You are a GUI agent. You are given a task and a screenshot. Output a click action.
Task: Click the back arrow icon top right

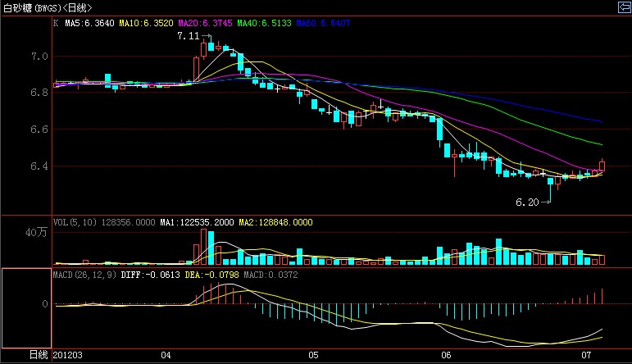pos(625,7)
